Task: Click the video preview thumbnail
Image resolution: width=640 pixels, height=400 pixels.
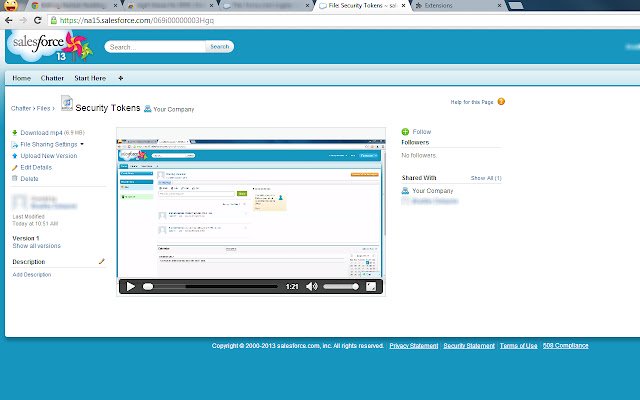Action: (x=251, y=208)
